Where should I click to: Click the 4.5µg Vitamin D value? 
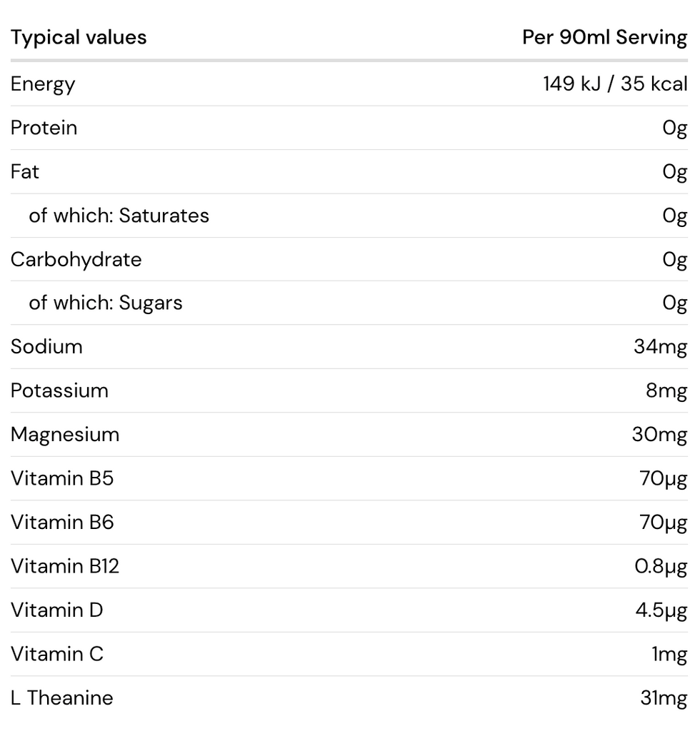(661, 610)
